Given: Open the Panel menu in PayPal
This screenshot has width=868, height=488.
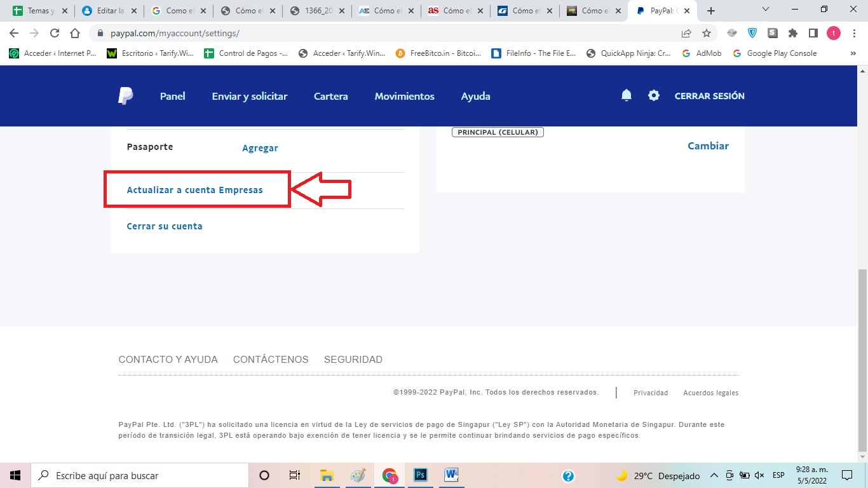Looking at the screenshot, I should 172,96.
